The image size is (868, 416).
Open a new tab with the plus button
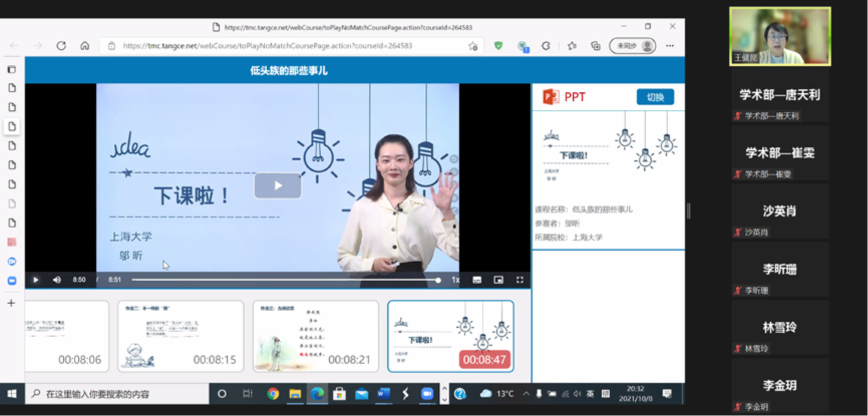(11, 303)
